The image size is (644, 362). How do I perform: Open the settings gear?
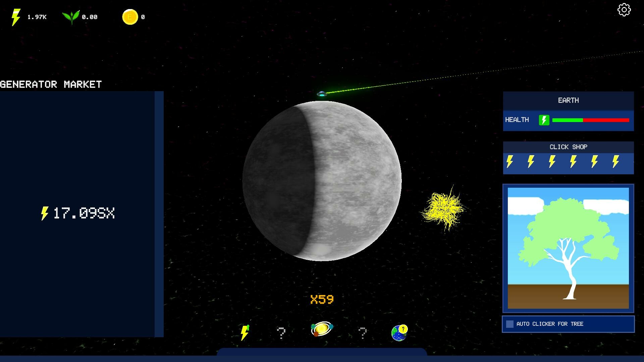[x=624, y=10]
